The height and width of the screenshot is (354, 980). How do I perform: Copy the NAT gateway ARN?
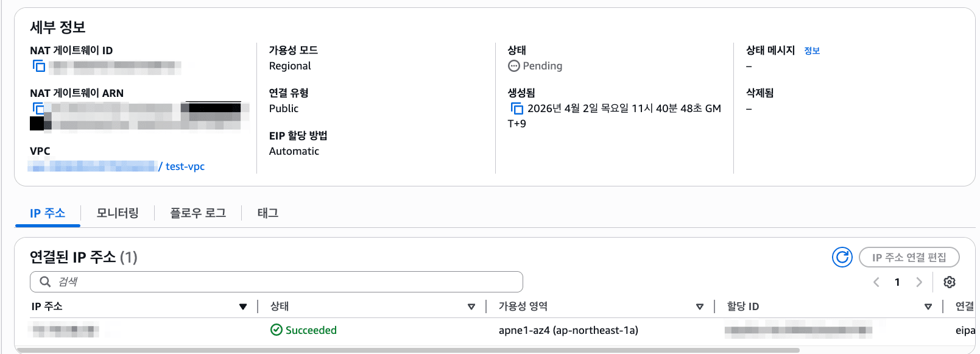[x=39, y=108]
